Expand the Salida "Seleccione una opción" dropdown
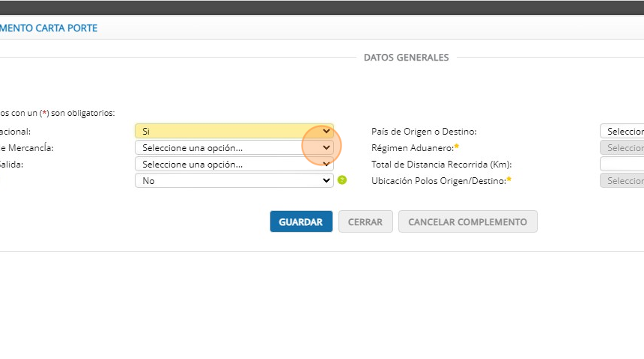This screenshot has height=359, width=644. [x=234, y=164]
